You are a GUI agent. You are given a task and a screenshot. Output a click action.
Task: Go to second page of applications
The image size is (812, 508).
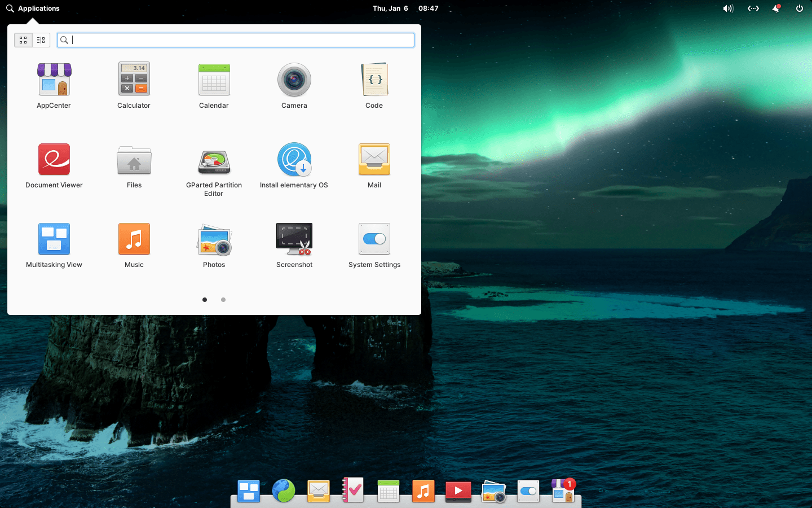(x=223, y=300)
